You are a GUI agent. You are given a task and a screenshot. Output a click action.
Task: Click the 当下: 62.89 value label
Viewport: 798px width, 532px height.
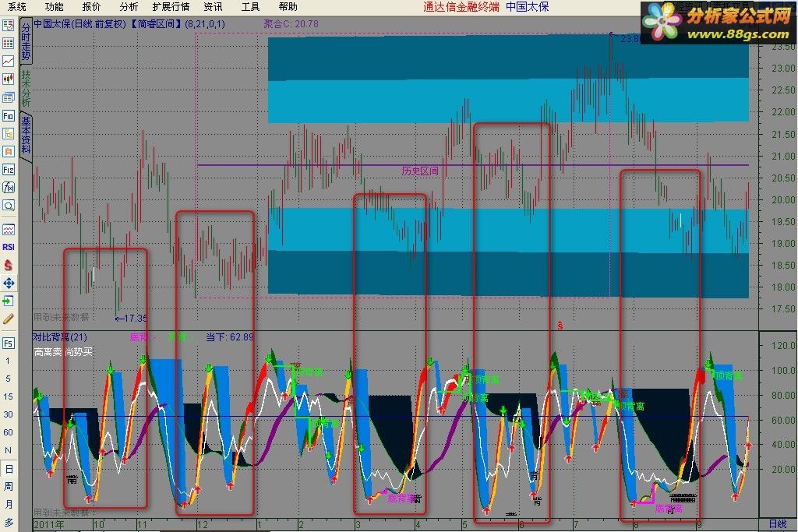click(230, 336)
